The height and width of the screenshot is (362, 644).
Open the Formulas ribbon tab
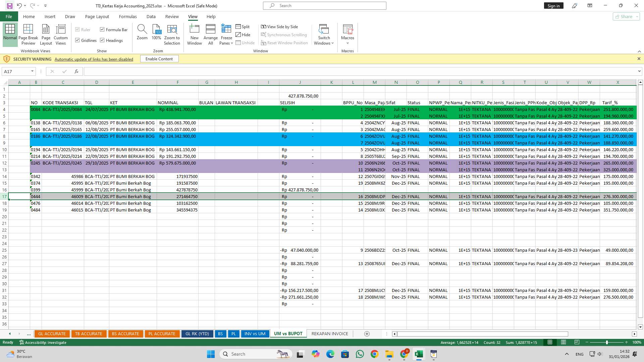(x=127, y=16)
